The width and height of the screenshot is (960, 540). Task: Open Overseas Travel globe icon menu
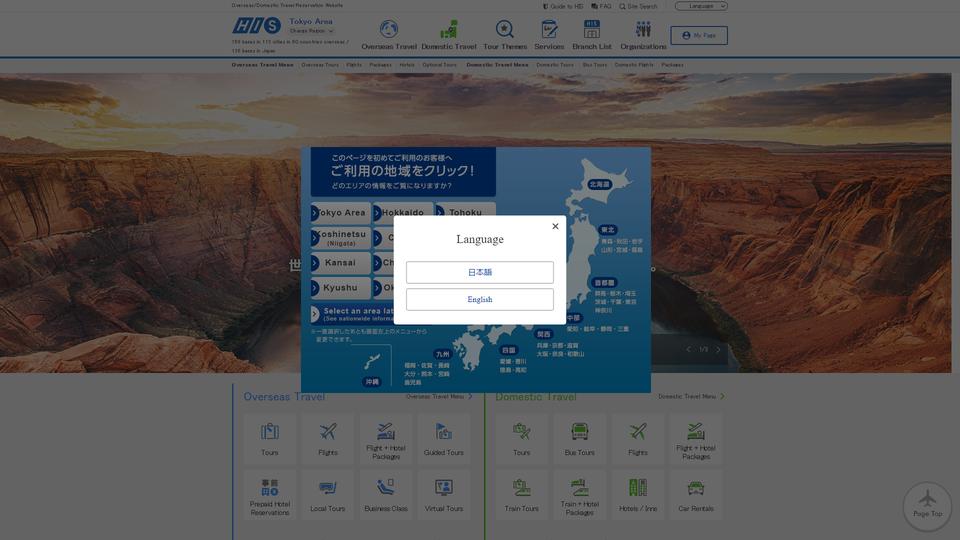pos(389,35)
